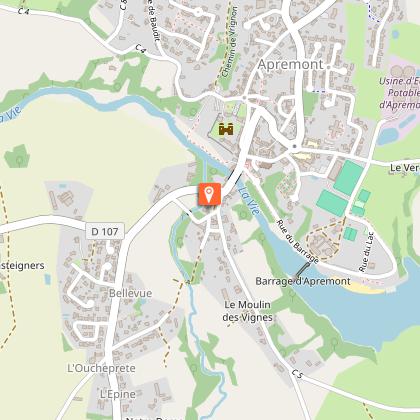This screenshot has width=420, height=420.
Task: Click the orange location pin marker
Action: tap(209, 194)
